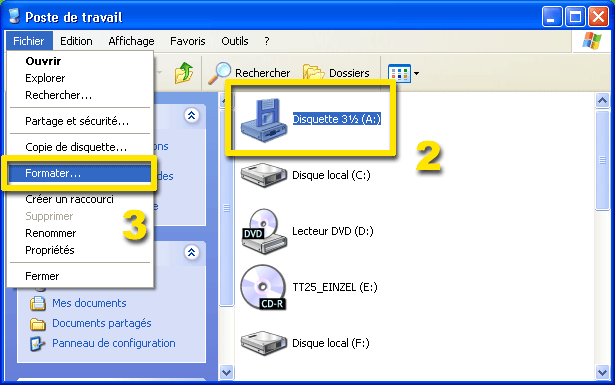
Task: Open the Documents partagés link
Action: coord(102,323)
